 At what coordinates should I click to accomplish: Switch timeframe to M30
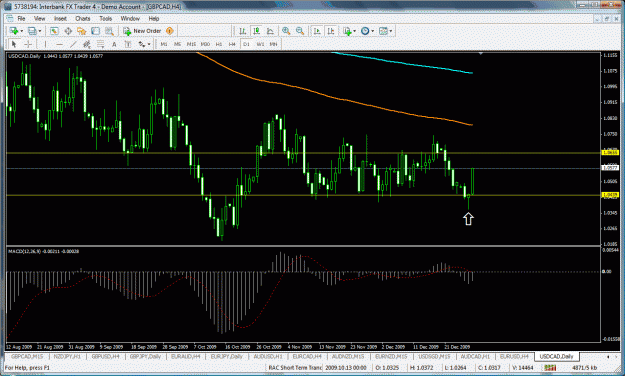[205, 44]
